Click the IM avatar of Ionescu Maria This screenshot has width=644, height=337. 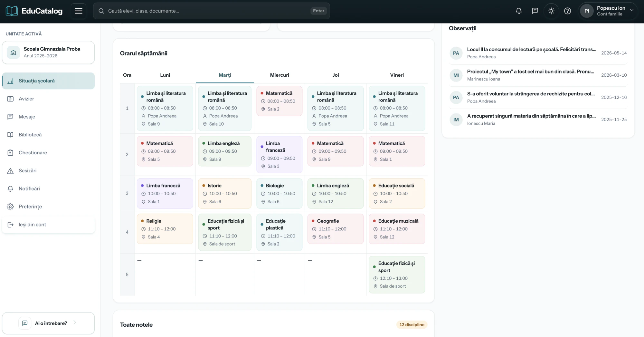(456, 120)
